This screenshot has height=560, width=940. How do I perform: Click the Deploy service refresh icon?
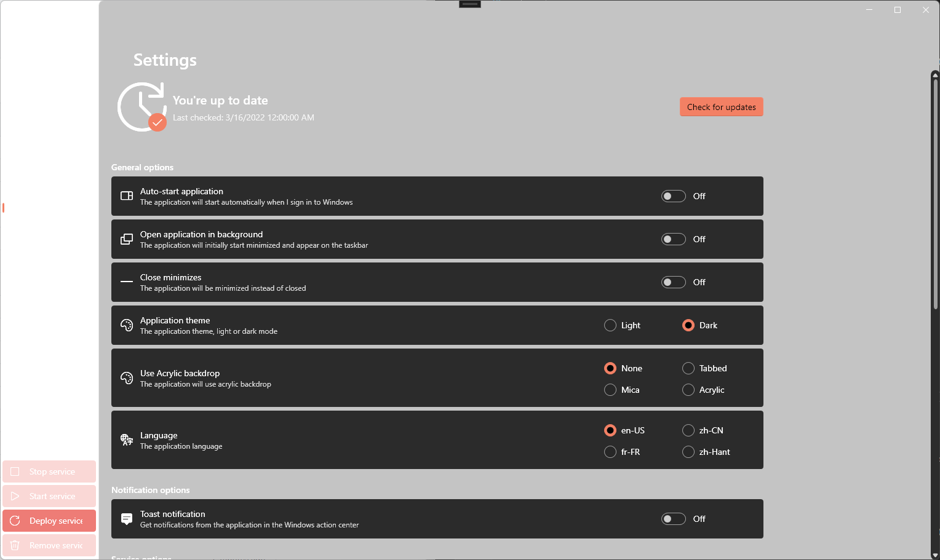(x=15, y=521)
